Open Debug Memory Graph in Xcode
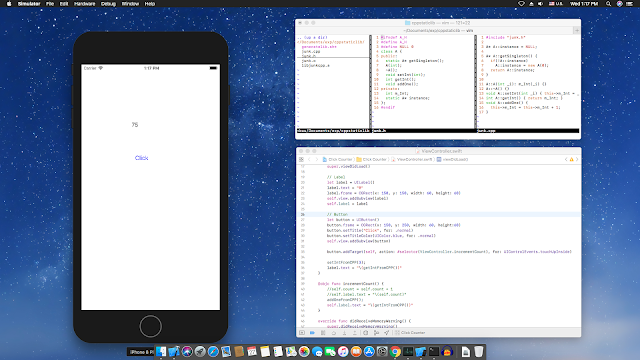The height and width of the screenshot is (360, 640). click(376, 333)
